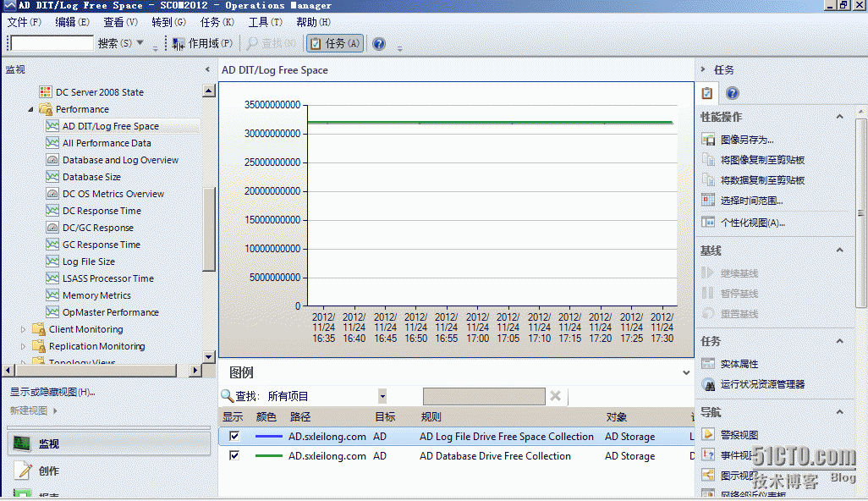868x501 pixels.
Task: Sort legend by 路径 column header
Action: pos(300,417)
